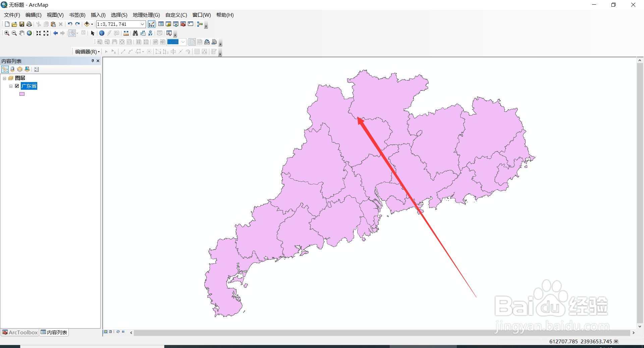Open the Find binoculars tool
Image resolution: width=644 pixels, height=348 pixels.
(136, 33)
